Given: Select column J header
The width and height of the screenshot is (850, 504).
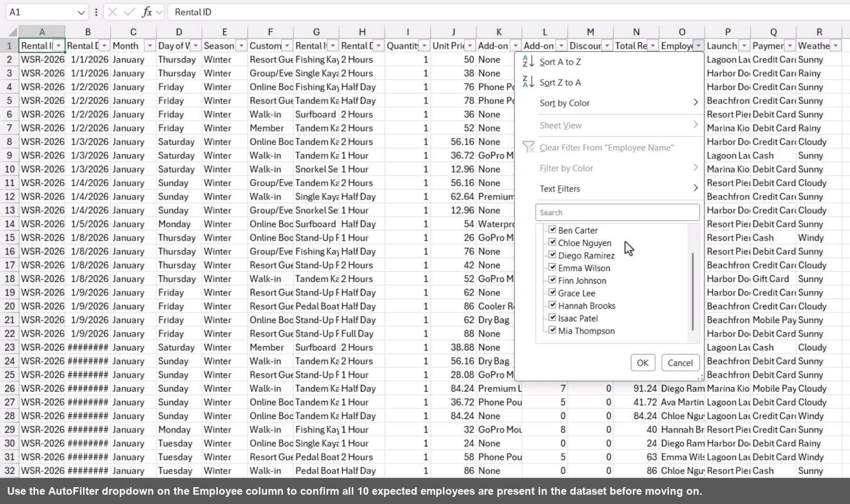Looking at the screenshot, I should click(453, 32).
